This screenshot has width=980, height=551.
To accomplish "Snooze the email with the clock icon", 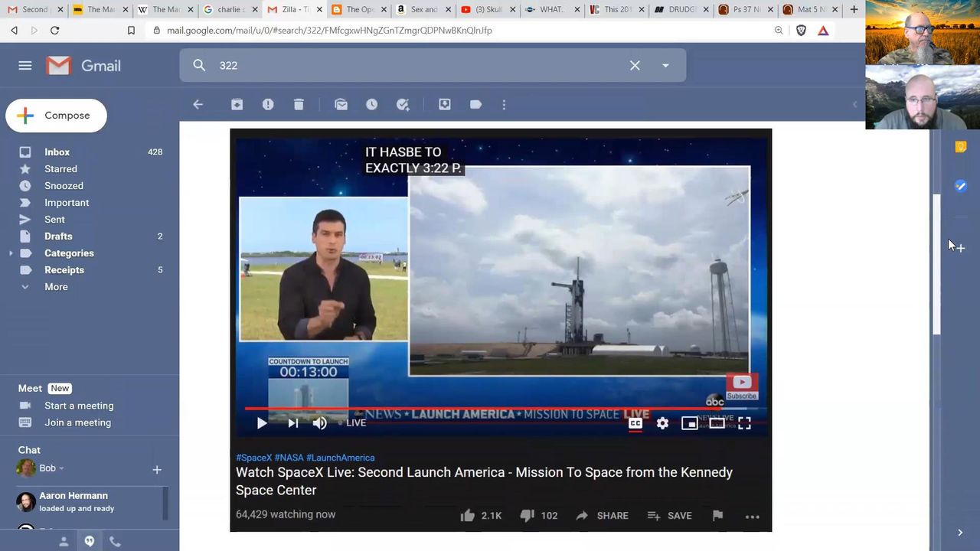I will pyautogui.click(x=372, y=105).
